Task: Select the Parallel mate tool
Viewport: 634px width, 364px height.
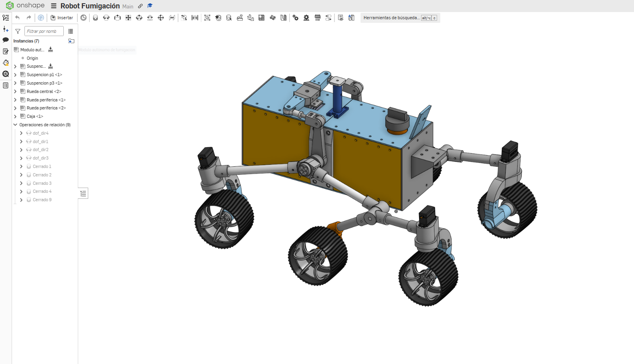Action: [x=172, y=18]
